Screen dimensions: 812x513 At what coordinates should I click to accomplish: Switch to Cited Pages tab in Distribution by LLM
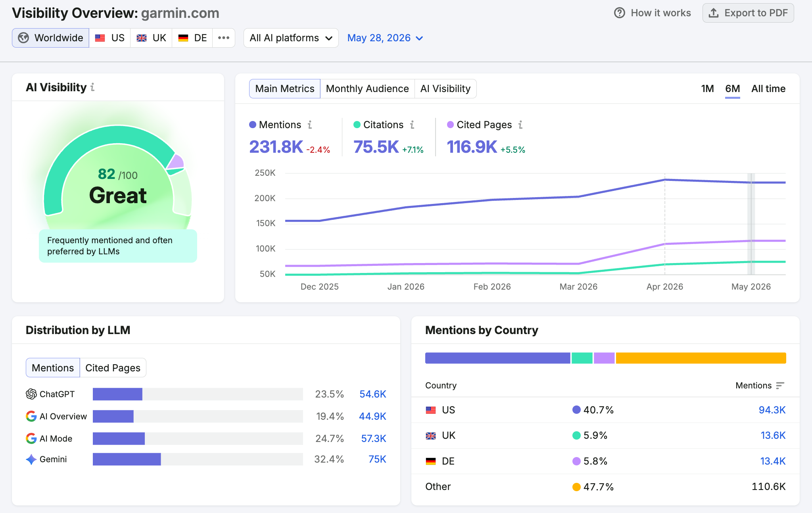[x=113, y=368]
